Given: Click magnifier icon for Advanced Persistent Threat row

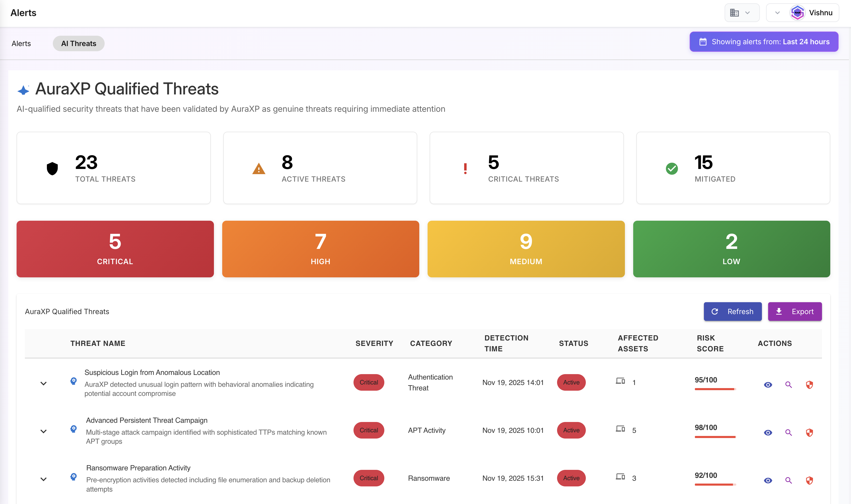Looking at the screenshot, I should (789, 432).
